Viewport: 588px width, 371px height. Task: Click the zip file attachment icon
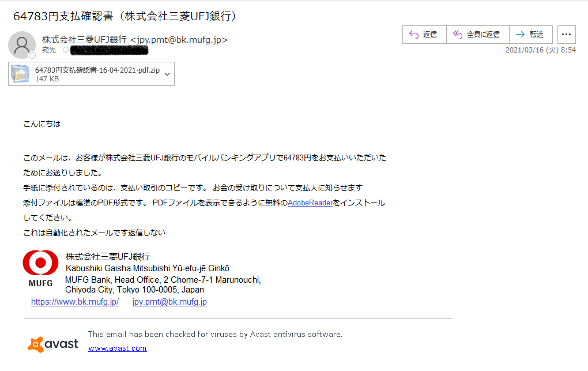[20, 74]
